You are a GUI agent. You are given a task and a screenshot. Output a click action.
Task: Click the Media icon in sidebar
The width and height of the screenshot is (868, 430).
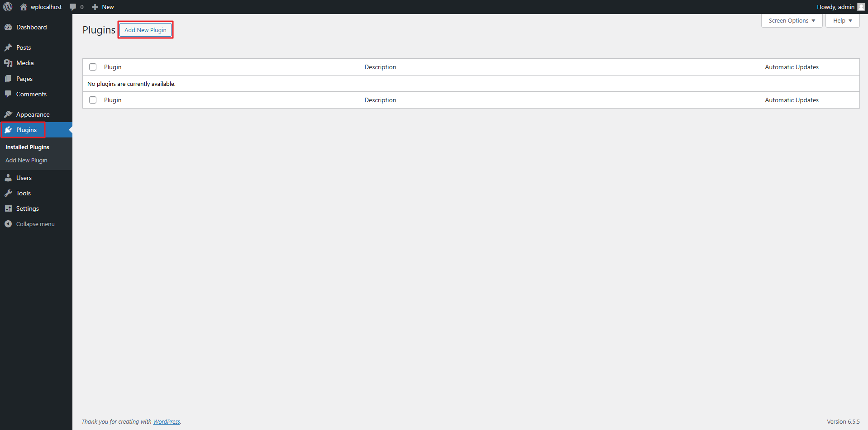click(x=8, y=63)
